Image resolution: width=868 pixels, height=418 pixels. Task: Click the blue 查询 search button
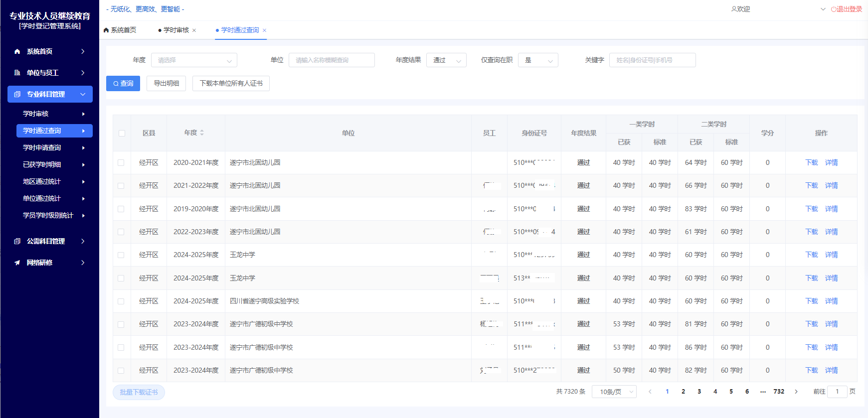tap(123, 83)
